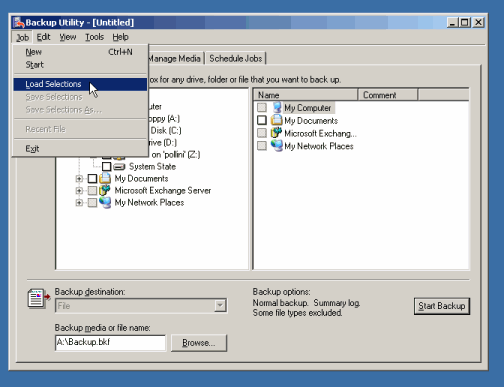Maximize the Backup Utility window
The image size is (504, 387).
click(464, 22)
